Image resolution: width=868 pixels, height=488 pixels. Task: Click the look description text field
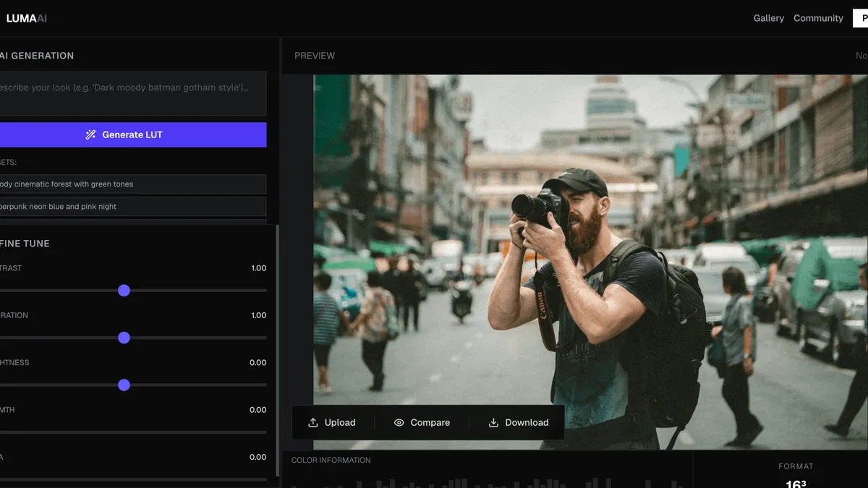[x=133, y=93]
